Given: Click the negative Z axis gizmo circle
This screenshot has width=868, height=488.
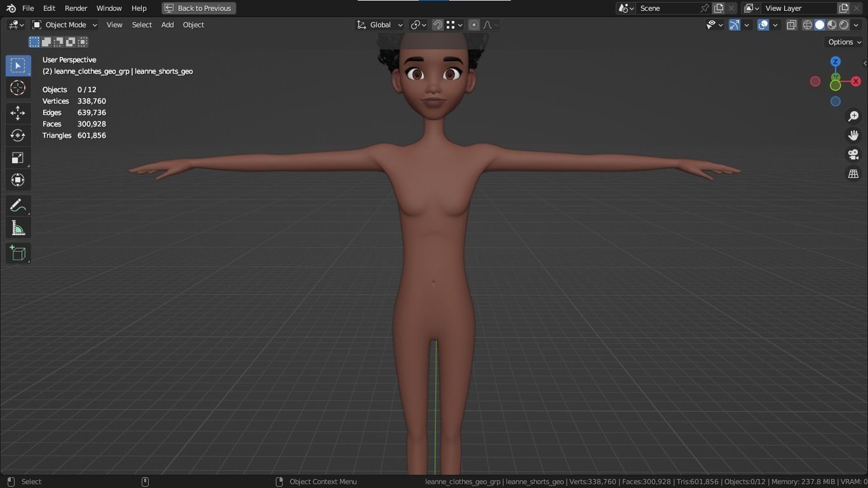Looking at the screenshot, I should coord(836,101).
